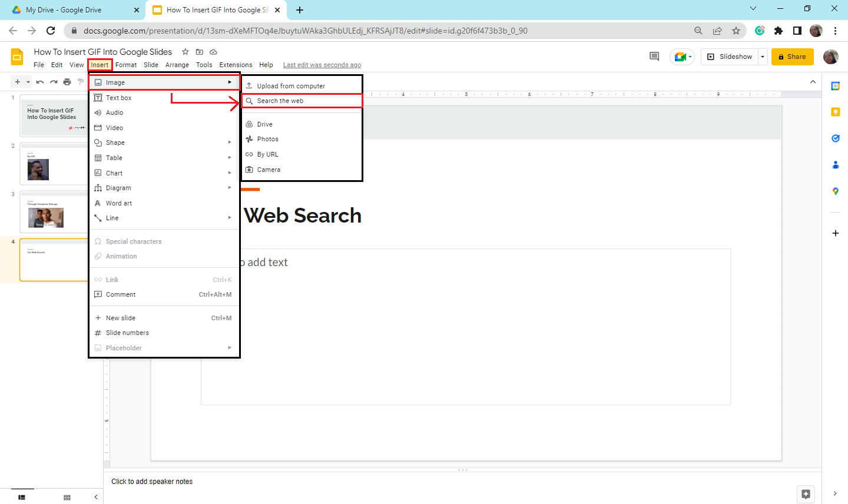Hide the menus with up chevron
Screen dimensions: 848x504
[813, 82]
